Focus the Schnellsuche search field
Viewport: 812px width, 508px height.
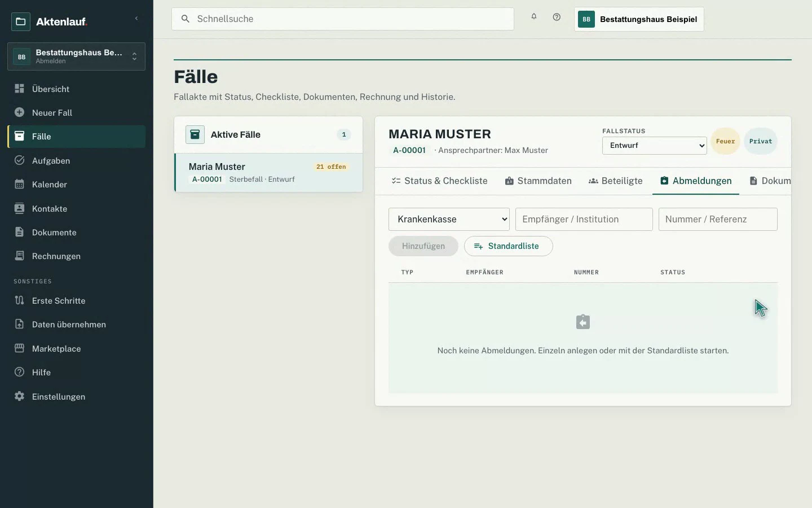(x=343, y=19)
